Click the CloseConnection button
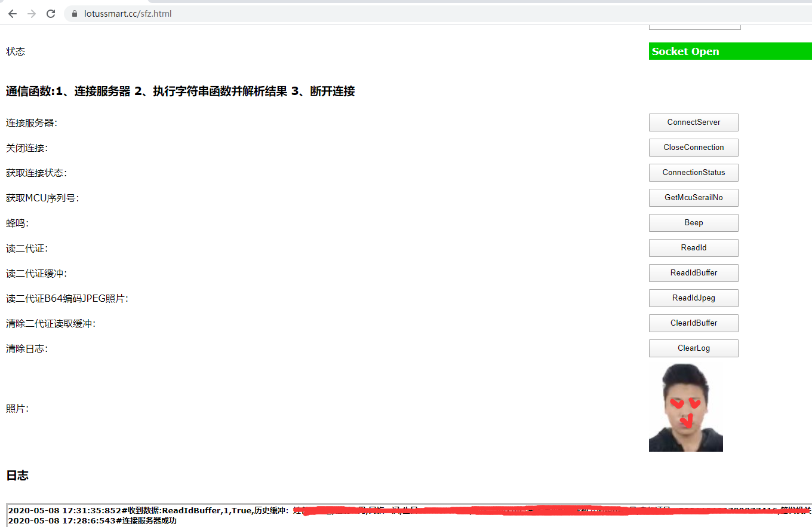Screen dimensions: 812x527 (x=693, y=148)
